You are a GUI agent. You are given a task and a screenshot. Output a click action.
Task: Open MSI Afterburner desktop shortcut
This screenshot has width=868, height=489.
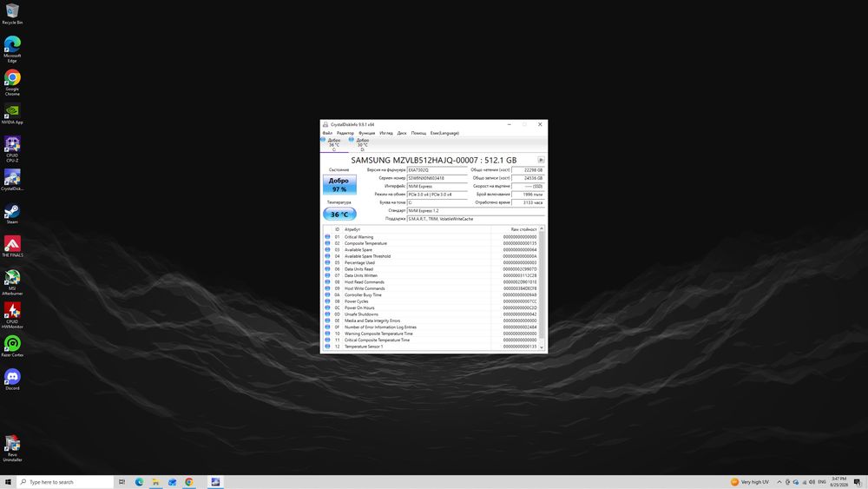(12, 282)
